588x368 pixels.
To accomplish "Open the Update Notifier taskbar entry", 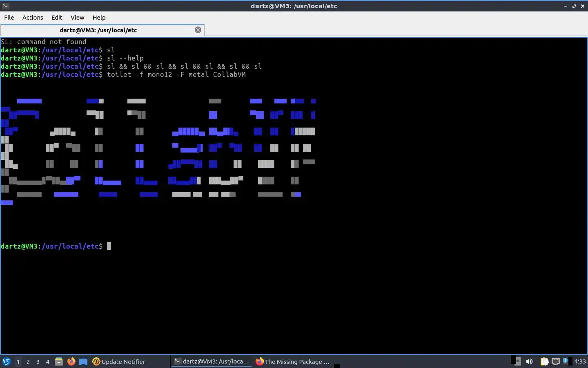I will pyautogui.click(x=119, y=361).
